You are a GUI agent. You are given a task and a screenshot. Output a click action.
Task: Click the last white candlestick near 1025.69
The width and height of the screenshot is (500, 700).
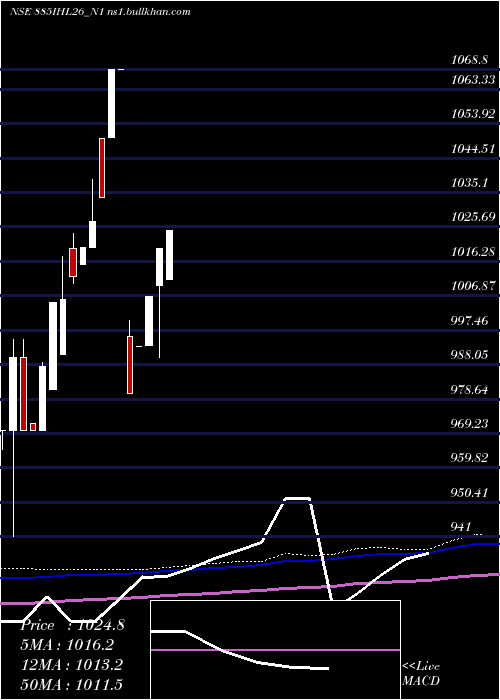pyautogui.click(x=170, y=255)
